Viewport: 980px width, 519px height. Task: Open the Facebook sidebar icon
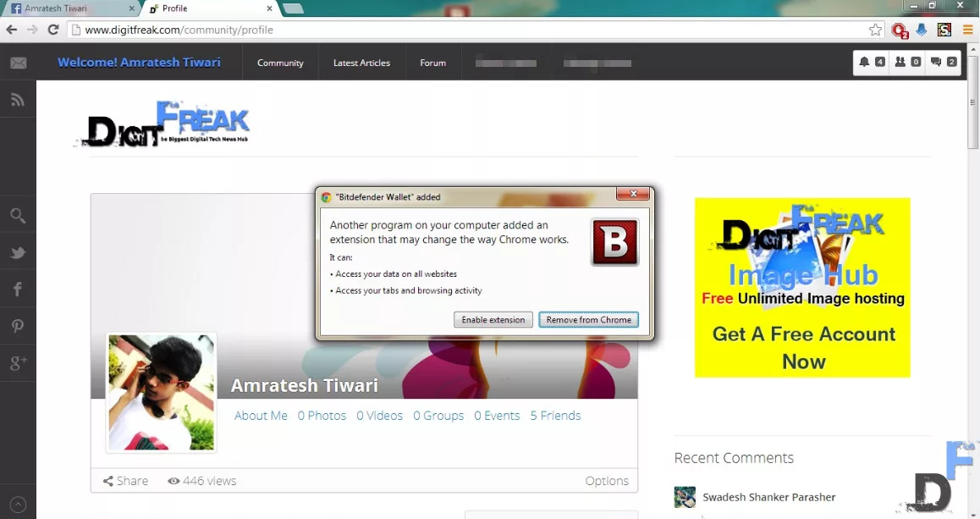[18, 289]
